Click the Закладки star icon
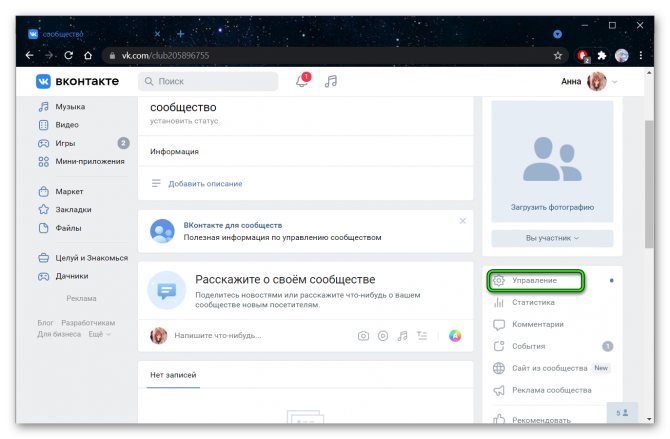The height and width of the screenshot is (439, 670). click(x=44, y=209)
